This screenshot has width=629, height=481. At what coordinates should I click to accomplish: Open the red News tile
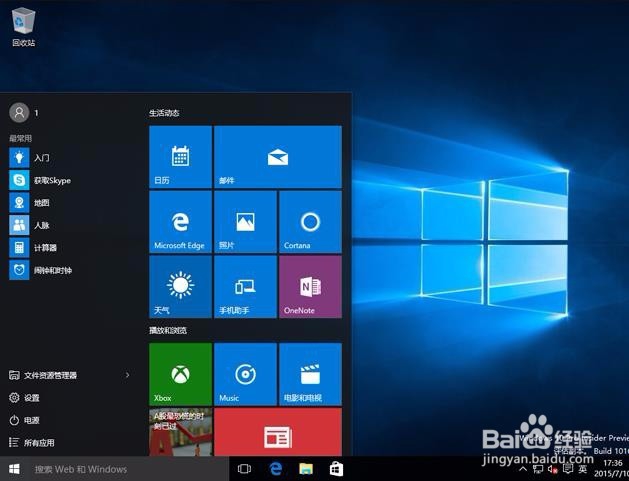point(278,432)
